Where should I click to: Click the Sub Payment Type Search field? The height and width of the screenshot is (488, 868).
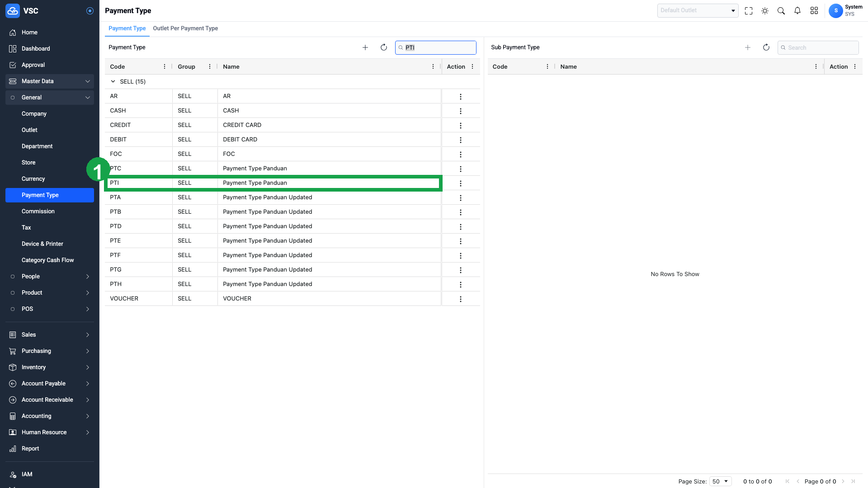point(818,47)
